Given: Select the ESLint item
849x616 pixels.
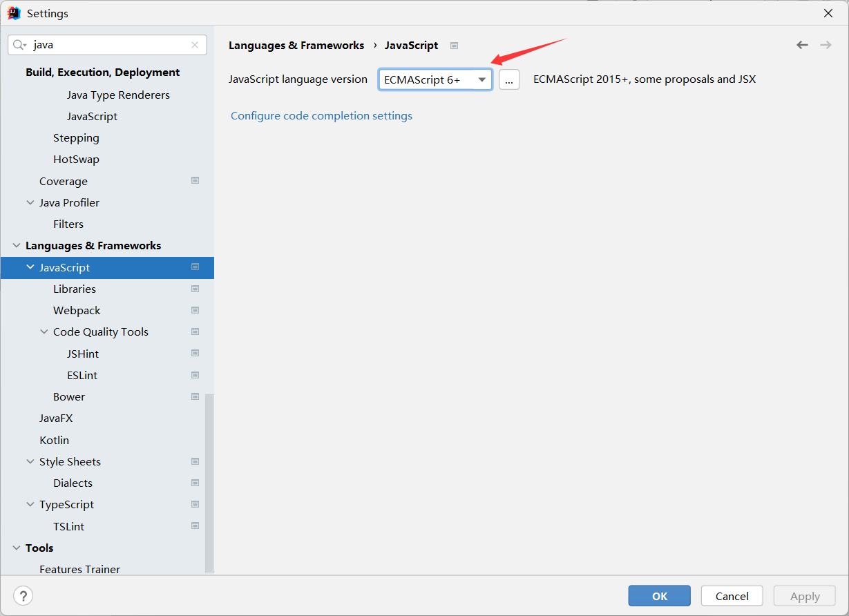Looking at the screenshot, I should click(82, 375).
